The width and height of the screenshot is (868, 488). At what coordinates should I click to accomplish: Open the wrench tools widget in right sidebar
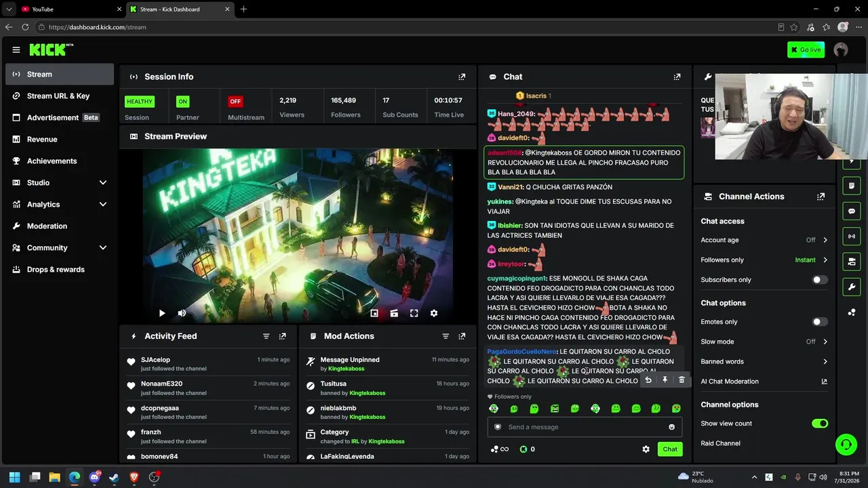coord(852,287)
